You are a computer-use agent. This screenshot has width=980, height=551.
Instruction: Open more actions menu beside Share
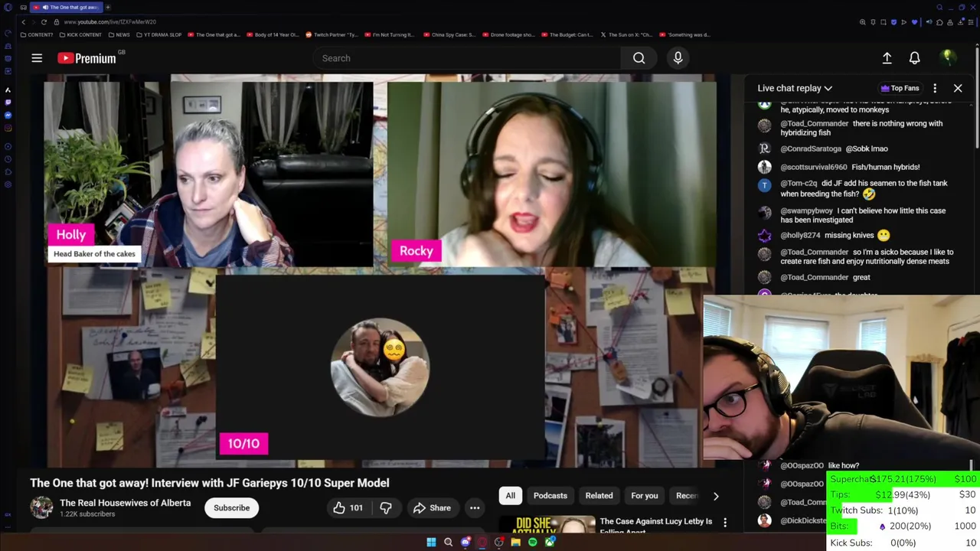475,508
